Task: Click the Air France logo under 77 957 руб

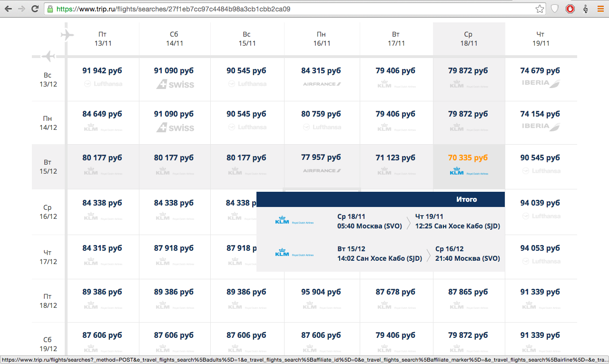Action: click(322, 171)
